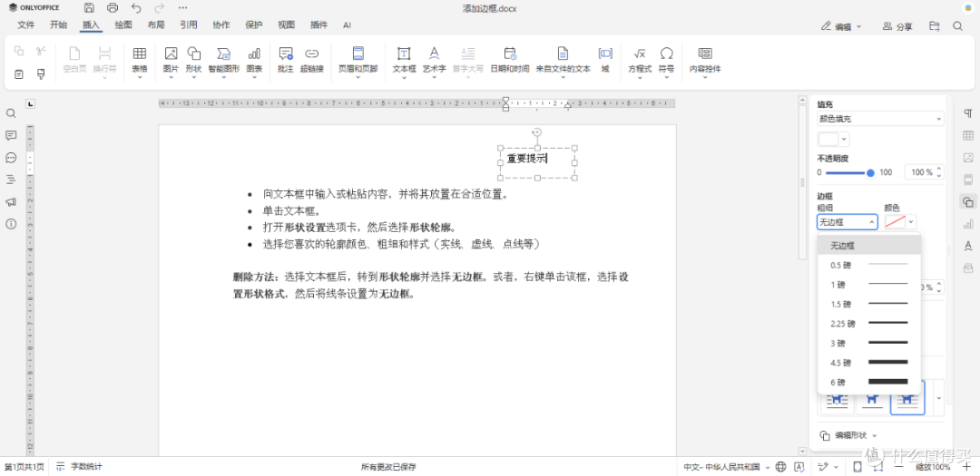This screenshot has height=476, width=980.
Task: Click the globe document language icon
Action: point(780,467)
